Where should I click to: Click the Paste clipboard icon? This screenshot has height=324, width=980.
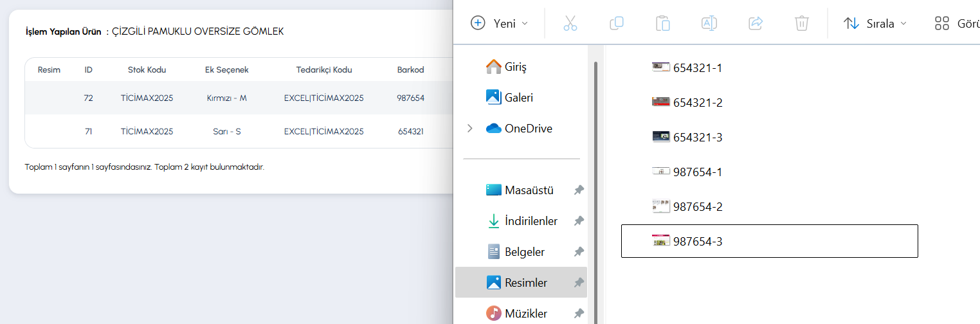tap(663, 24)
